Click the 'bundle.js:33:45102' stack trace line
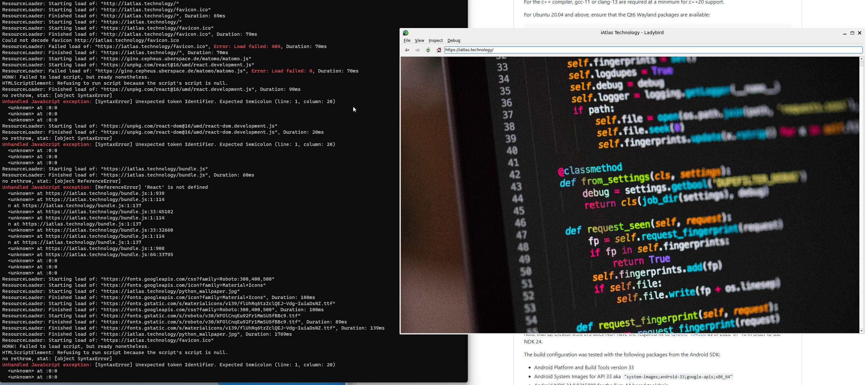The height and width of the screenshot is (385, 868). (91, 212)
